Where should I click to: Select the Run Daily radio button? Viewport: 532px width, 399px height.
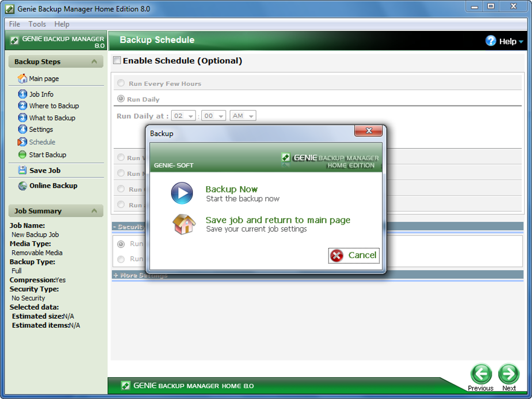(x=121, y=99)
